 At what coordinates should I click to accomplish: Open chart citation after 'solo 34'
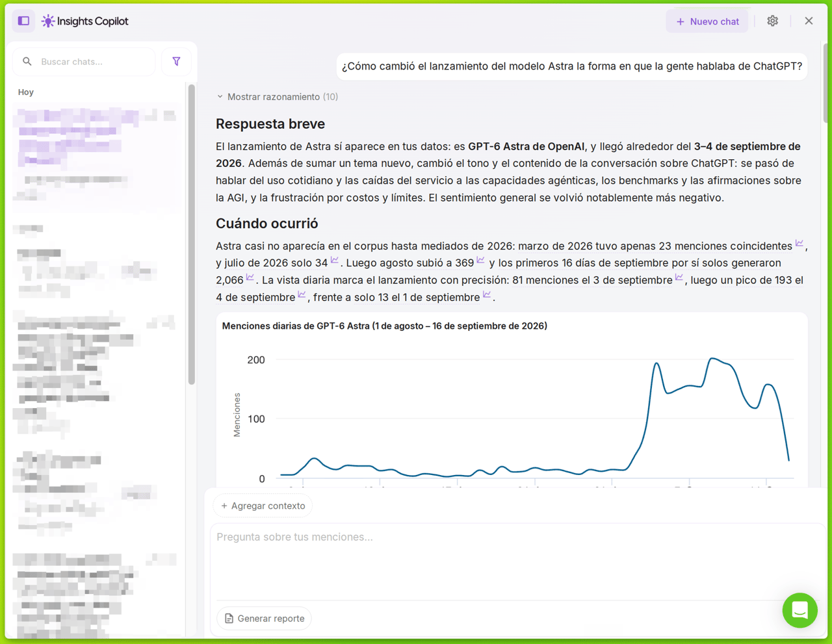(x=334, y=261)
